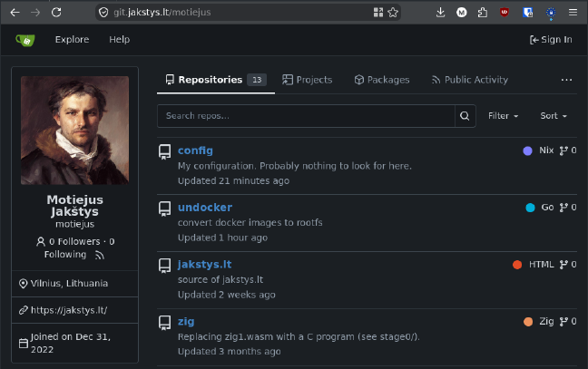Click the blue Bitwarden shield icon
This screenshot has height=369, width=588.
point(528,13)
